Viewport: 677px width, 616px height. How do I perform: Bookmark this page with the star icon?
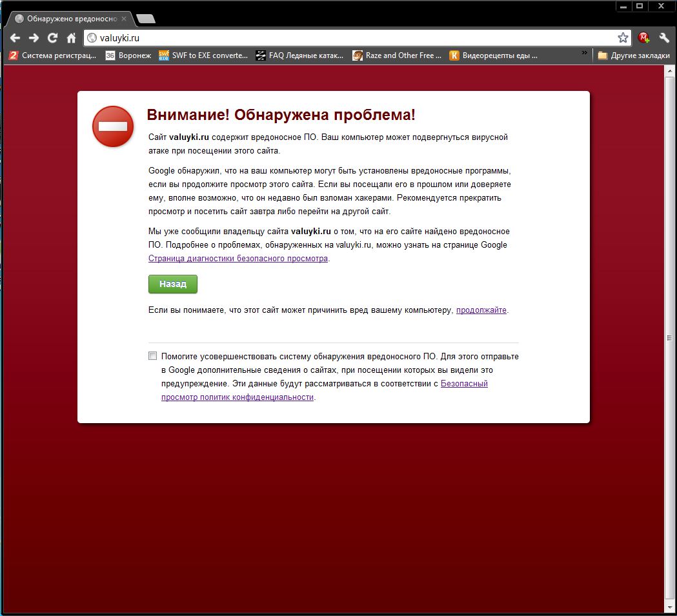(623, 38)
